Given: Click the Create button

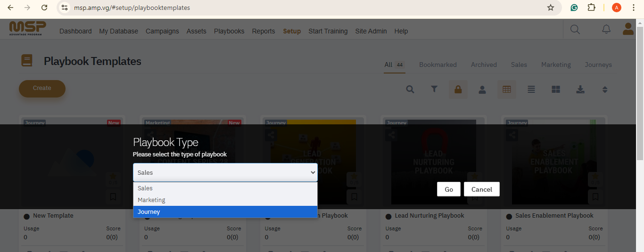Looking at the screenshot, I should [x=42, y=88].
